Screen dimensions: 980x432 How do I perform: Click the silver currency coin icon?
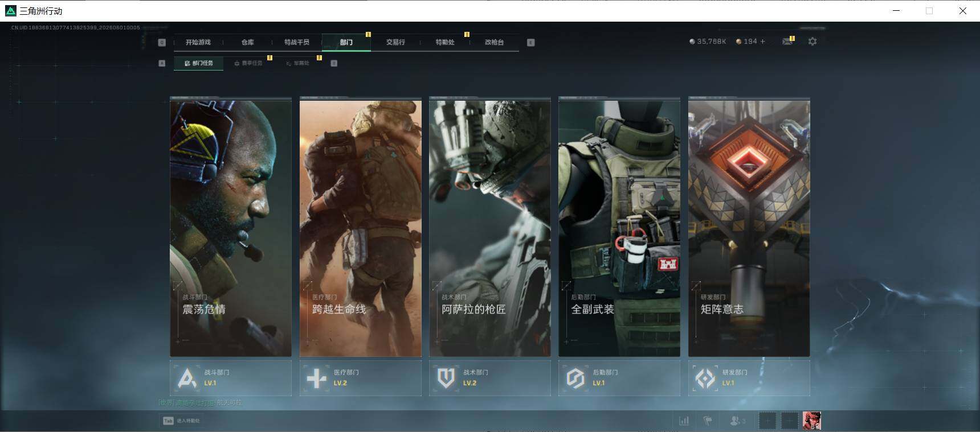click(x=692, y=42)
